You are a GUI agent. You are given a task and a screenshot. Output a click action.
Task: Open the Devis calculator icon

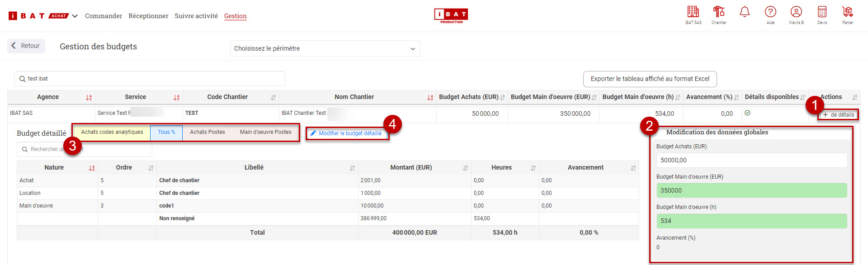click(821, 12)
